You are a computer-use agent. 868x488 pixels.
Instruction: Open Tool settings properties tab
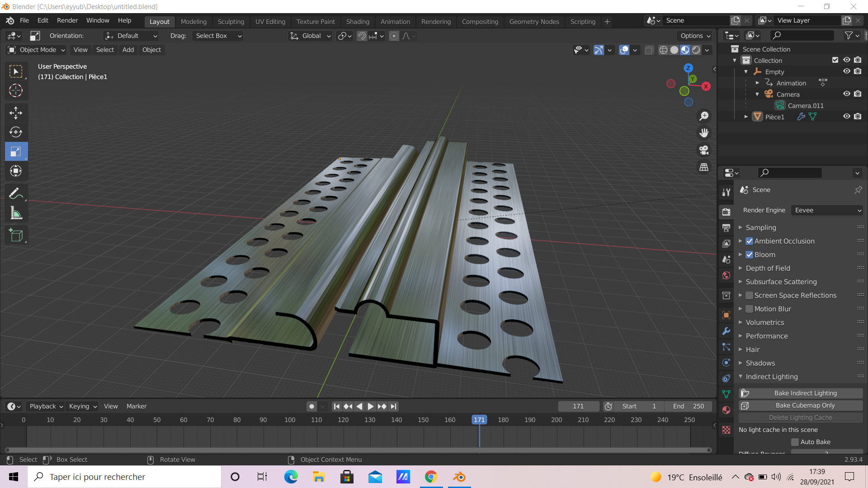pos(726,192)
